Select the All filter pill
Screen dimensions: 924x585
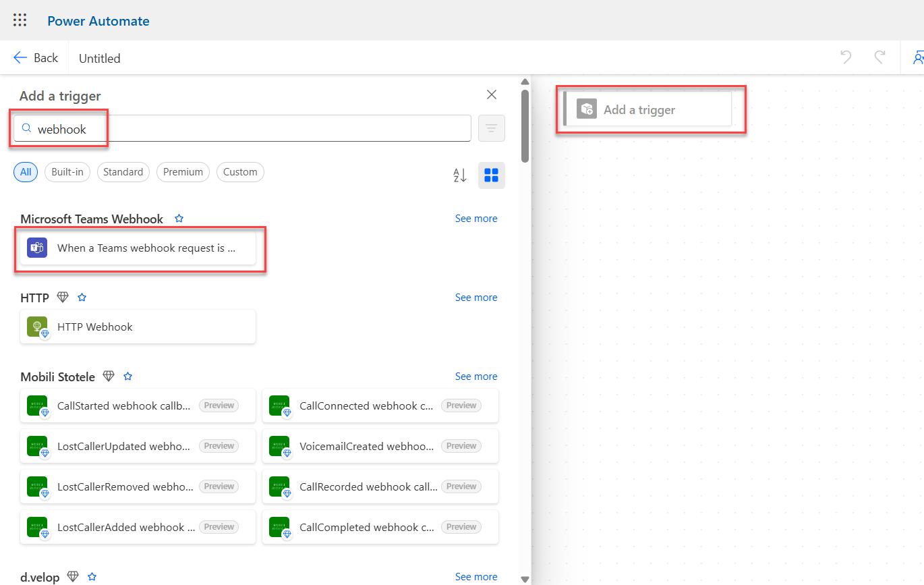[26, 172]
